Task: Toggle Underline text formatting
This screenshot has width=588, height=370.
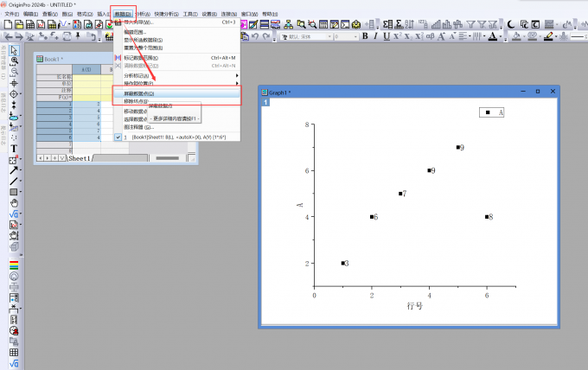Action: tap(387, 36)
